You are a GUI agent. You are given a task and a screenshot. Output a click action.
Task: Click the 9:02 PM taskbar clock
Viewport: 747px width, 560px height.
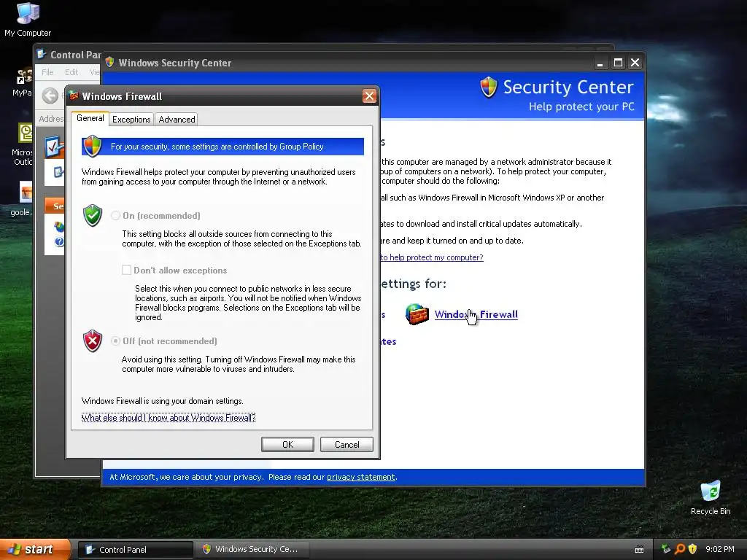pyautogui.click(x=720, y=549)
